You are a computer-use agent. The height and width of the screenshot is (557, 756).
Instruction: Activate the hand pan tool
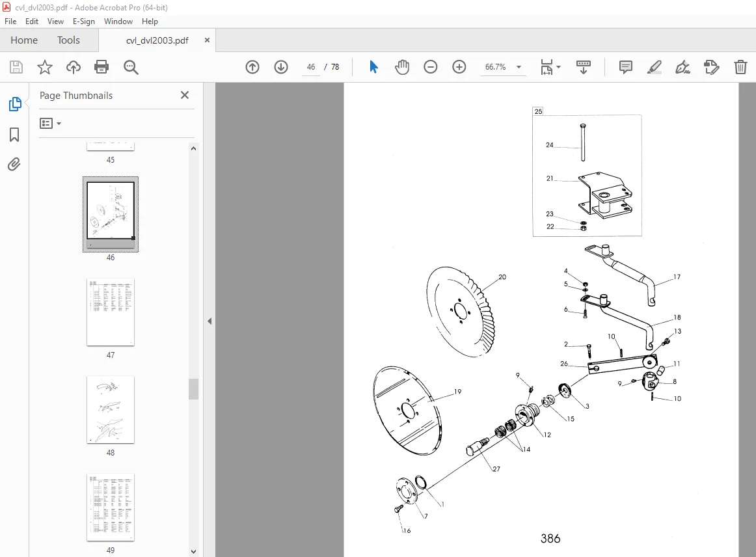[401, 67]
